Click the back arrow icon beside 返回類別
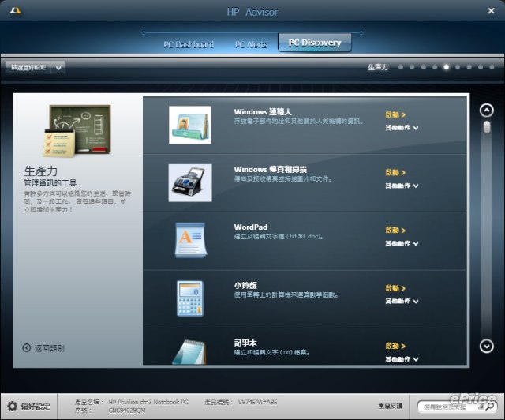 click(26, 348)
